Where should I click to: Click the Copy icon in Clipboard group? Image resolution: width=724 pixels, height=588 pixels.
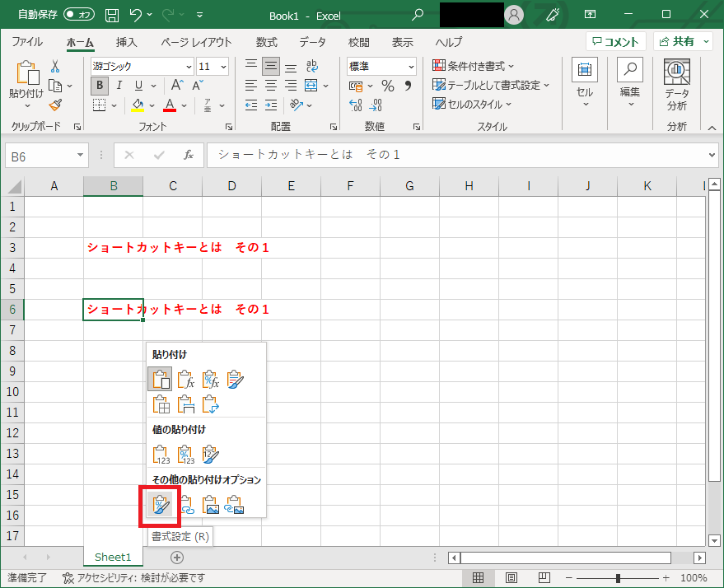55,86
